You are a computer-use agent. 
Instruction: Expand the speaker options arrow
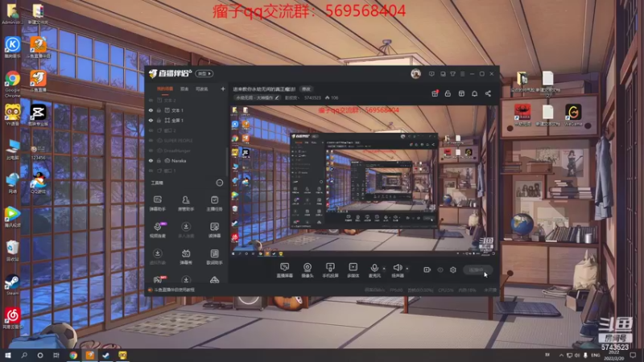click(407, 269)
